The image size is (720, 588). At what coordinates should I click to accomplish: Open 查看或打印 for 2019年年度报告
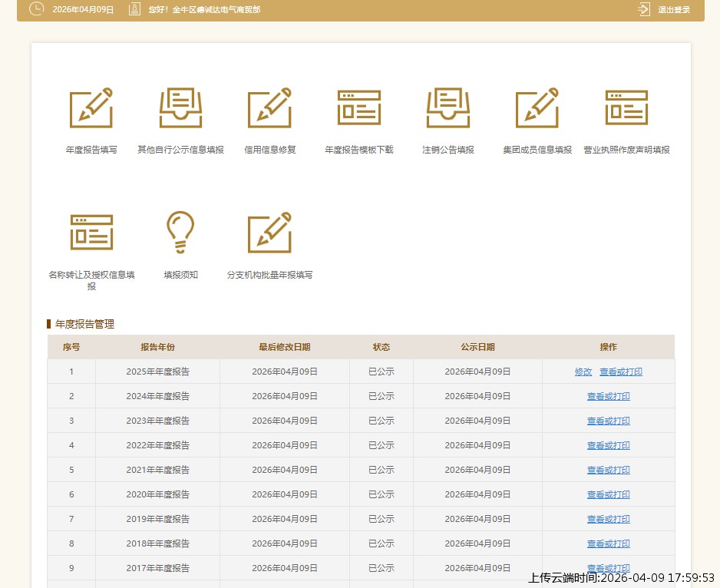coord(608,519)
